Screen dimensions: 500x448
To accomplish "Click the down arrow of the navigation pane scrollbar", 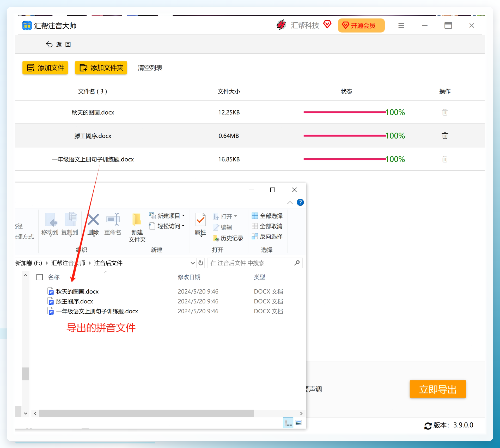I will (x=26, y=413).
